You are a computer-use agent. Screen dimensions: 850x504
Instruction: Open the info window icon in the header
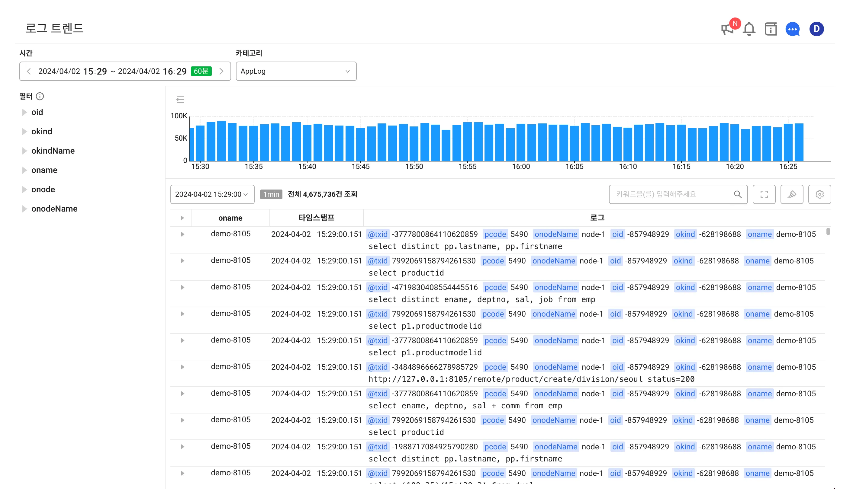click(x=771, y=29)
